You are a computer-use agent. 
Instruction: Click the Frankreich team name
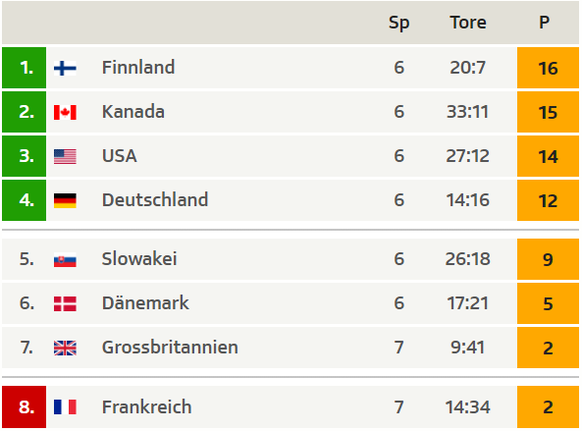point(147,407)
